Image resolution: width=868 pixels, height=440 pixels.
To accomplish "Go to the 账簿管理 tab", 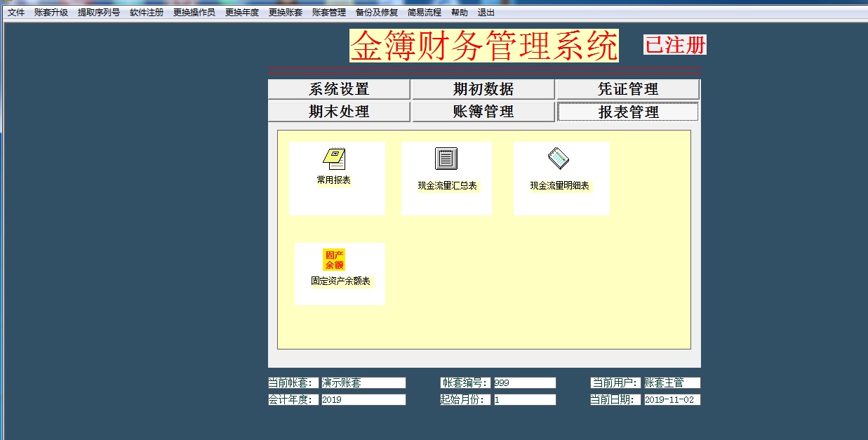I will pyautogui.click(x=483, y=112).
